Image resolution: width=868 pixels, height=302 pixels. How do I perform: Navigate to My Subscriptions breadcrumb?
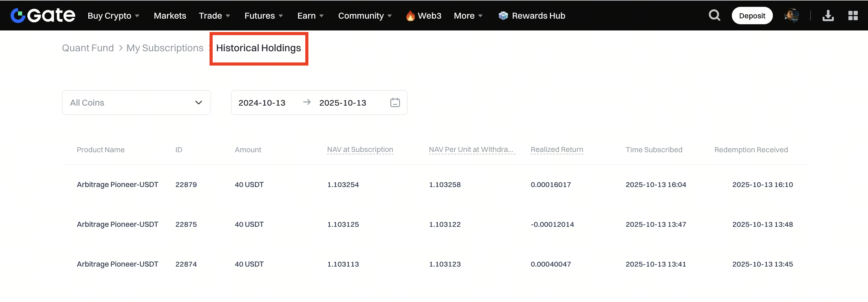click(165, 48)
